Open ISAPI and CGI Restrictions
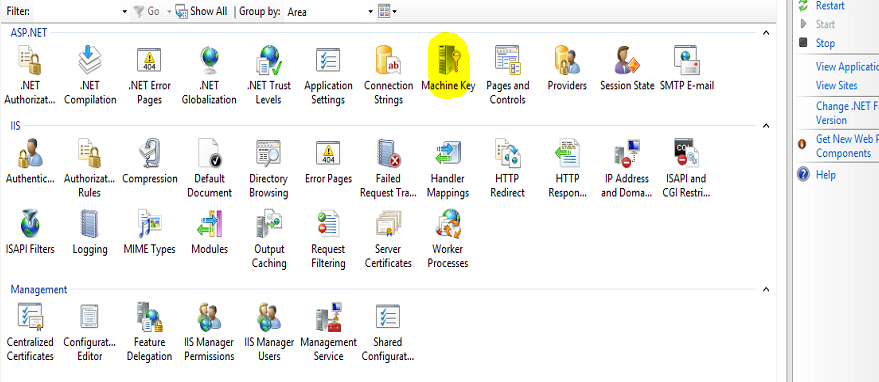The image size is (879, 382). coord(687,169)
